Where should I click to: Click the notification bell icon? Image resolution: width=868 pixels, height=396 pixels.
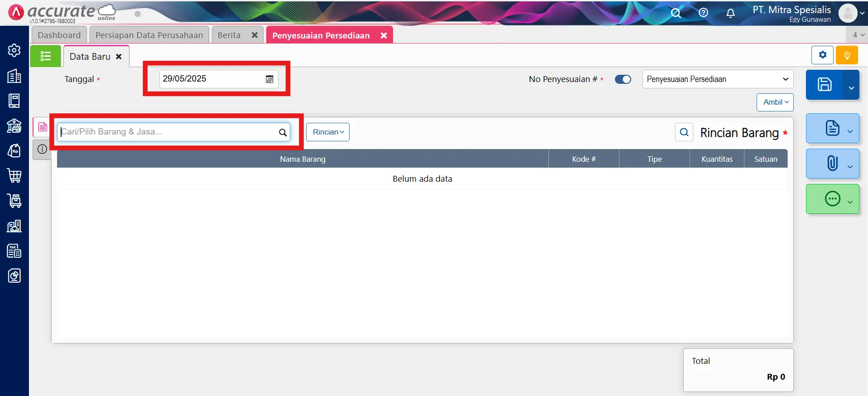[730, 13]
